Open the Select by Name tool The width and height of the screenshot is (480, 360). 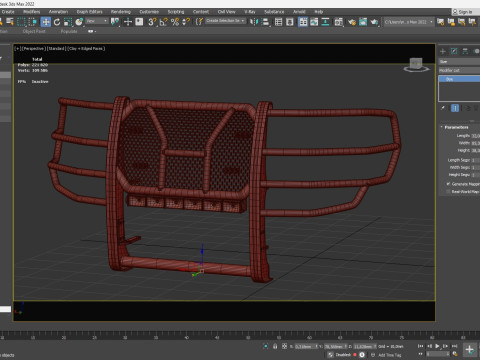[x=10, y=22]
